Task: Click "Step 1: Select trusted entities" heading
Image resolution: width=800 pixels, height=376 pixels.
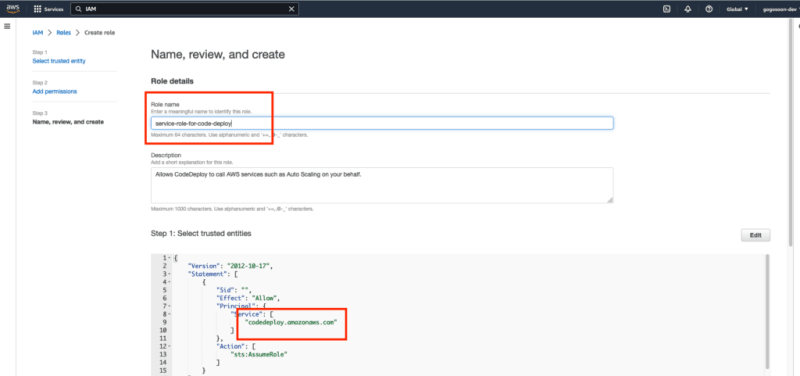Action: tap(201, 233)
